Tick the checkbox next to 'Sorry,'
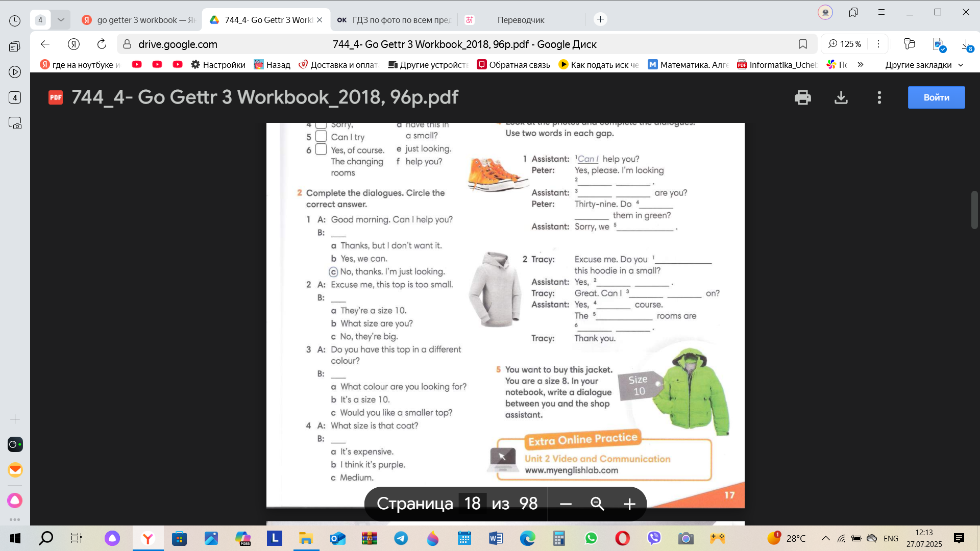 [321, 125]
